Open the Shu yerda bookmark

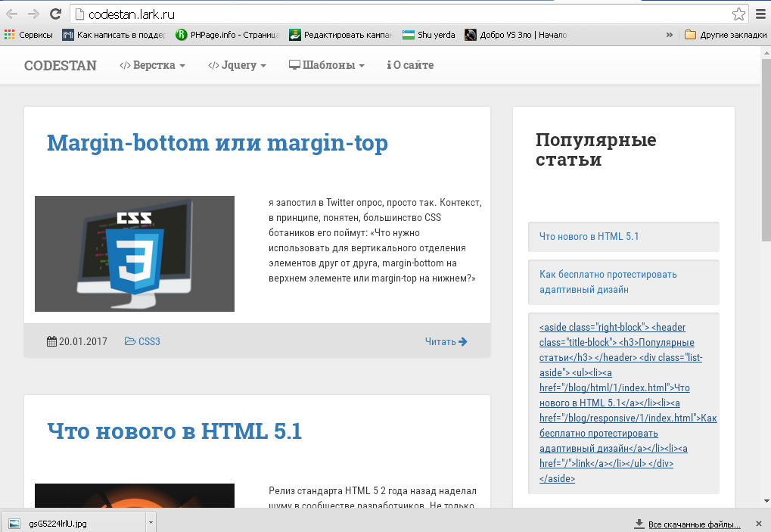pyautogui.click(x=429, y=35)
